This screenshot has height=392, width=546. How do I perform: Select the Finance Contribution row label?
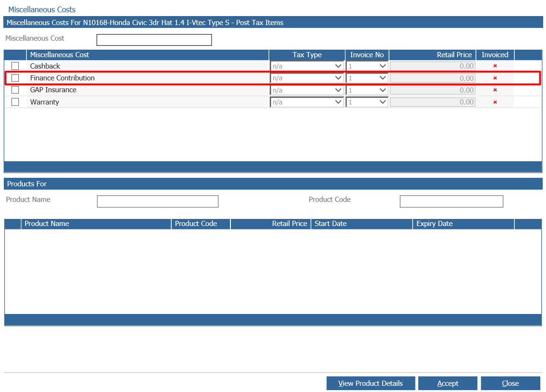62,78
